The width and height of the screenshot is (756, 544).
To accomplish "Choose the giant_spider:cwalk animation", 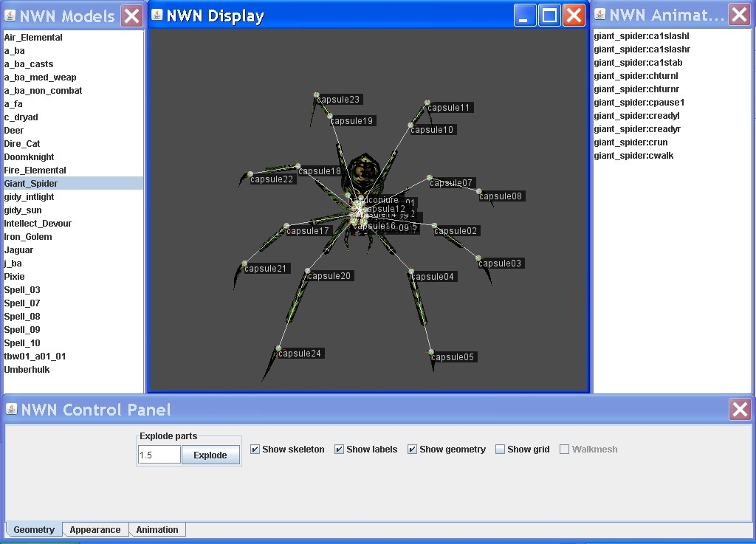I will (x=633, y=156).
